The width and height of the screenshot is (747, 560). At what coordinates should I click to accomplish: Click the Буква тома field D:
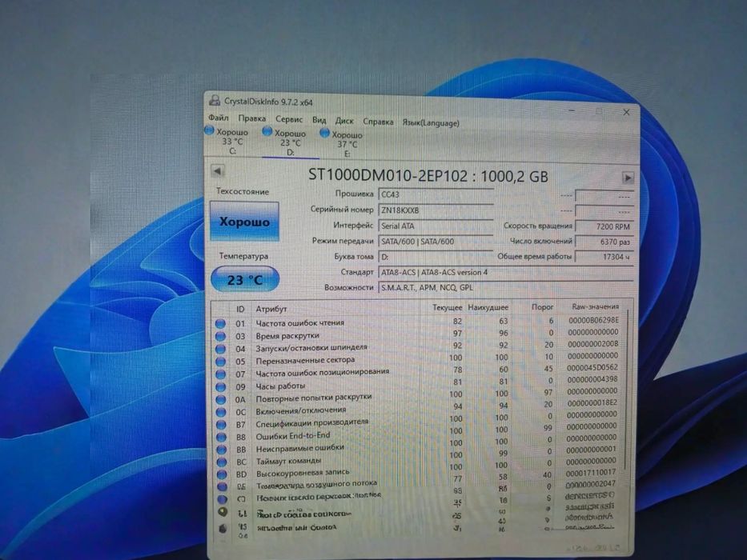[436, 257]
